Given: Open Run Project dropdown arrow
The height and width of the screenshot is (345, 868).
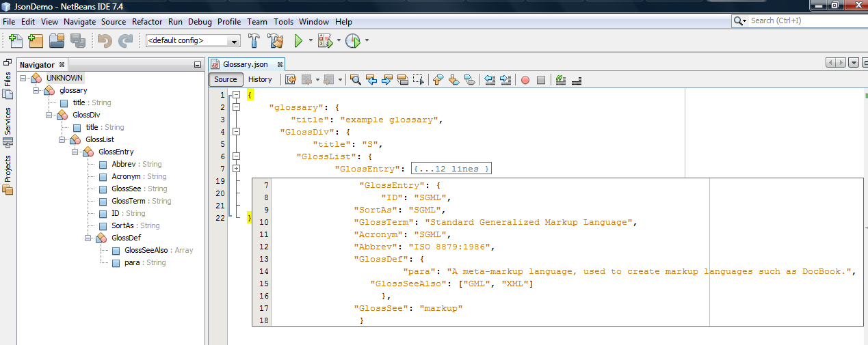Looking at the screenshot, I should [311, 41].
